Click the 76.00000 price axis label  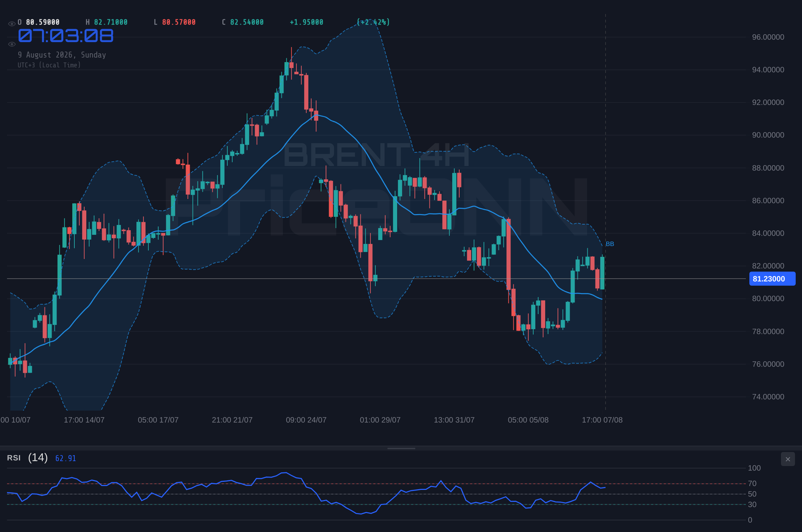[x=768, y=364]
